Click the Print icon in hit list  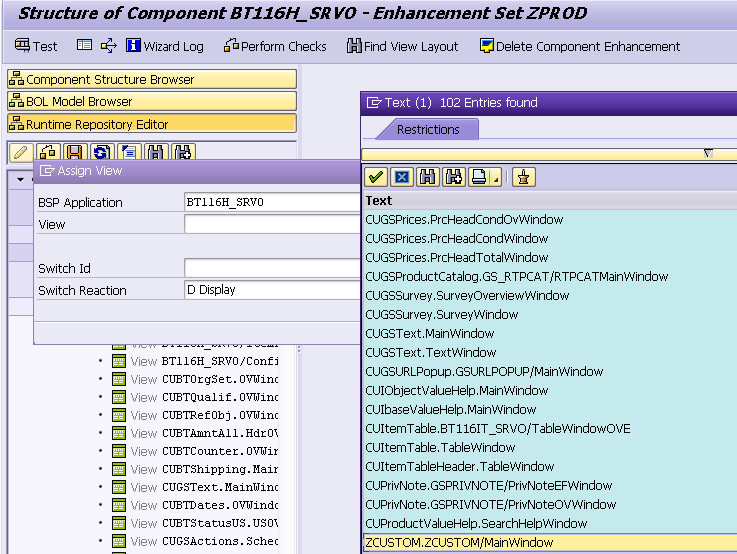pos(479,177)
